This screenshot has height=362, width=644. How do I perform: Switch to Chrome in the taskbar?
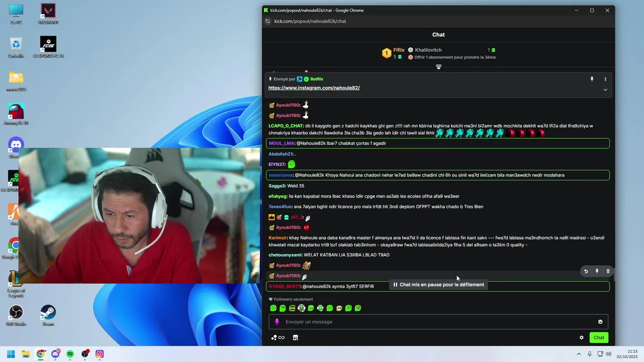pyautogui.click(x=40, y=354)
